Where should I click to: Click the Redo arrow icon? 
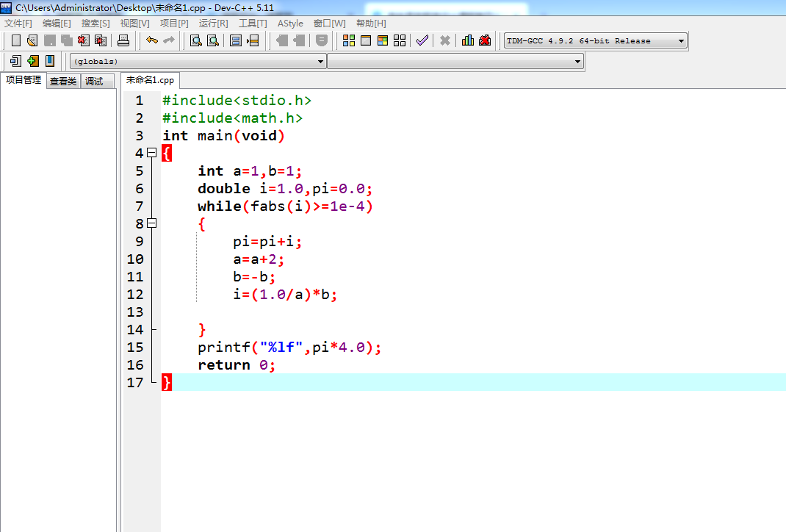169,40
